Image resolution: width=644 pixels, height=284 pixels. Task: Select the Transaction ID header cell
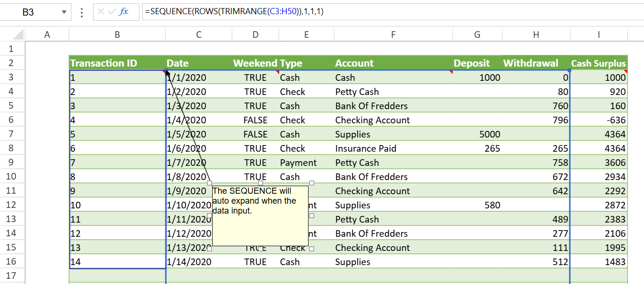pyautogui.click(x=117, y=63)
